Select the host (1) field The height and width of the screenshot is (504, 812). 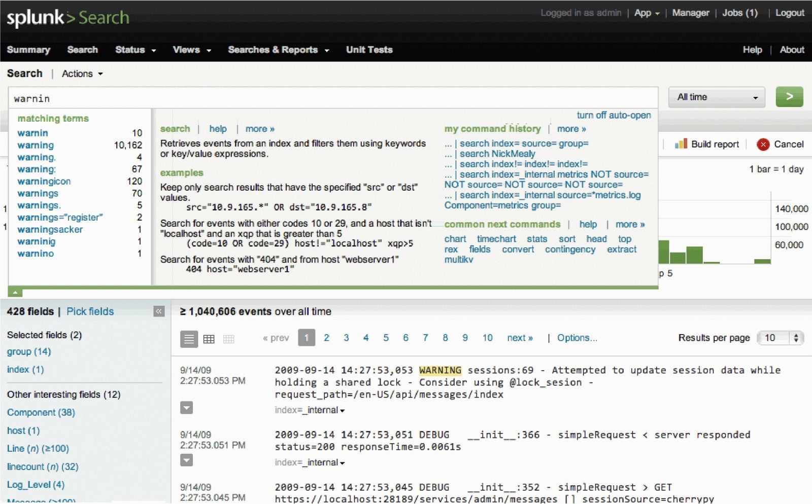tap(23, 430)
